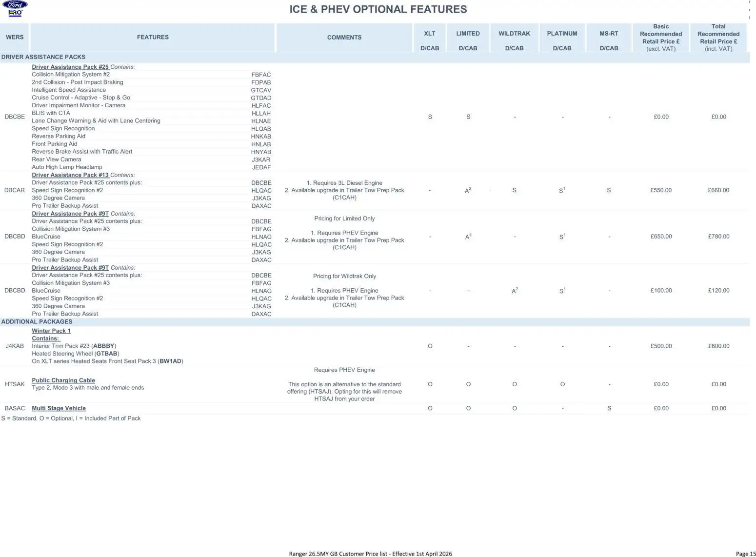Viewport: 756px width, 557px height.
Task: Click the WERS code J4KAB
Action: coord(15,346)
